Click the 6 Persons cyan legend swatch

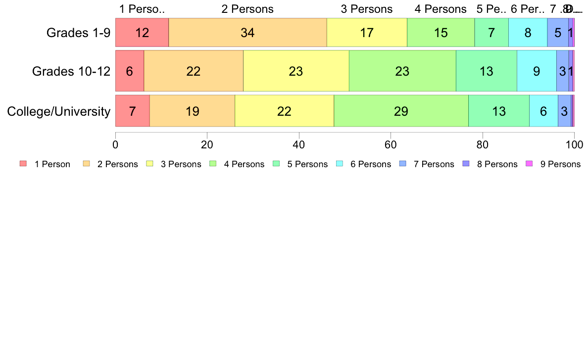(340, 163)
